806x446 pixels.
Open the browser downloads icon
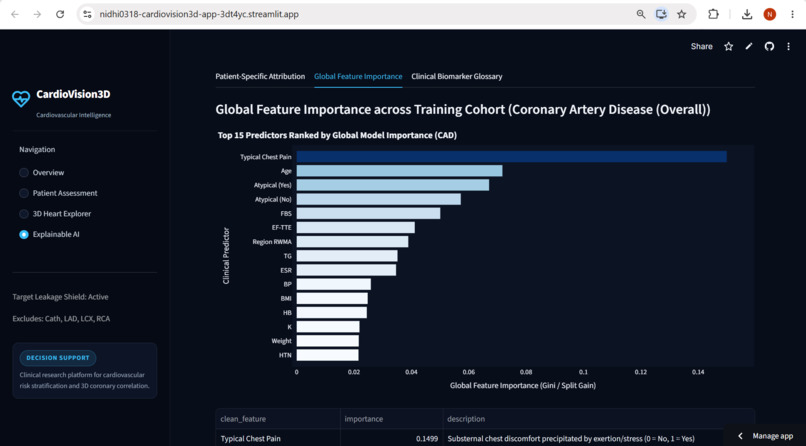[747, 14]
